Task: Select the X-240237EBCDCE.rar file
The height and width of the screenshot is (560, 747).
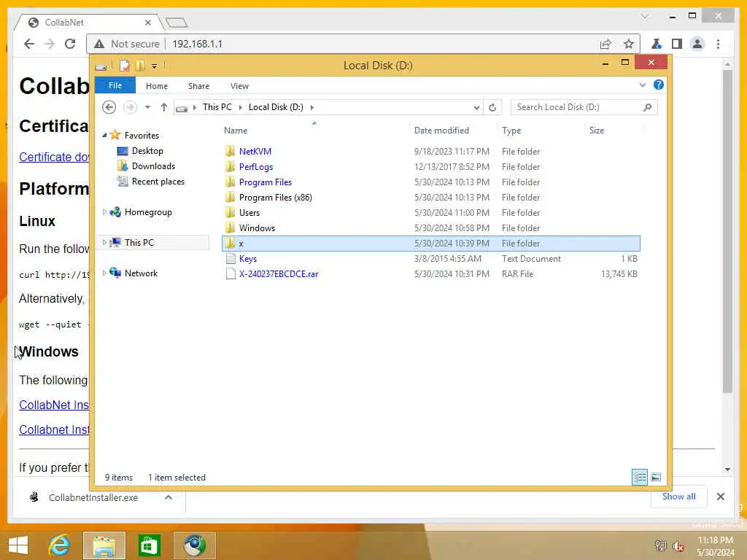Action: 279,274
